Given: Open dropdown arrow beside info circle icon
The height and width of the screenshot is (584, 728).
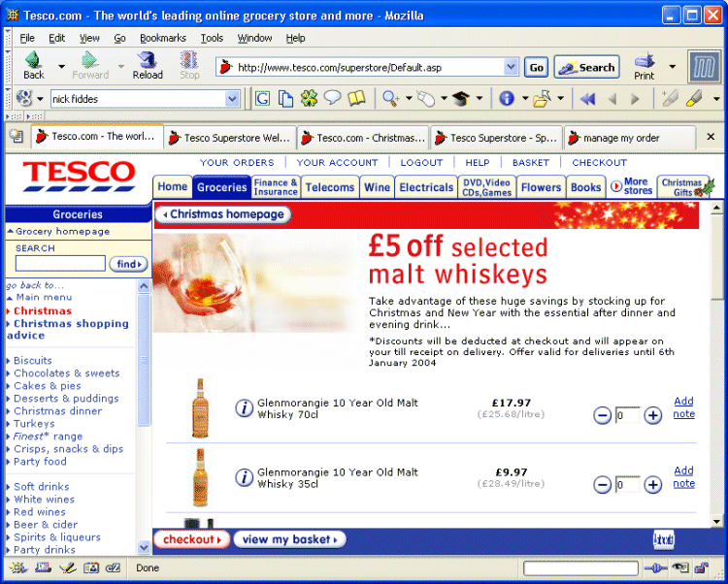Looking at the screenshot, I should pyautogui.click(x=525, y=98).
